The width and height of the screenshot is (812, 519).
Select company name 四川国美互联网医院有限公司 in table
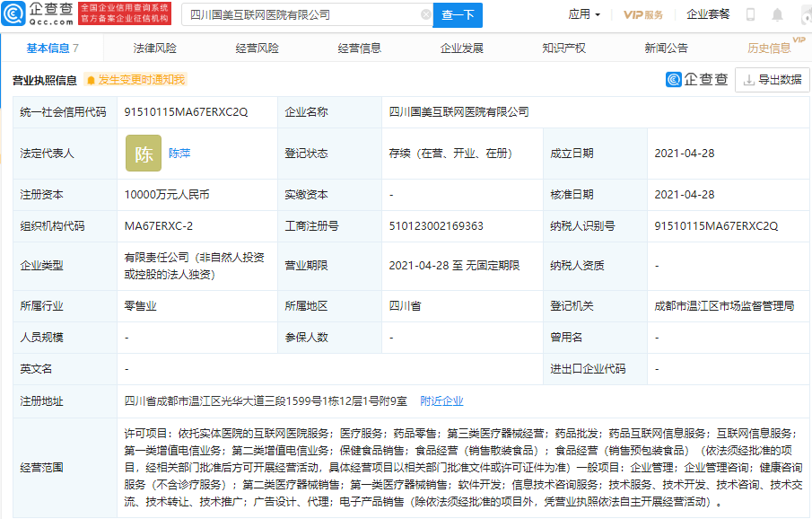pos(458,112)
